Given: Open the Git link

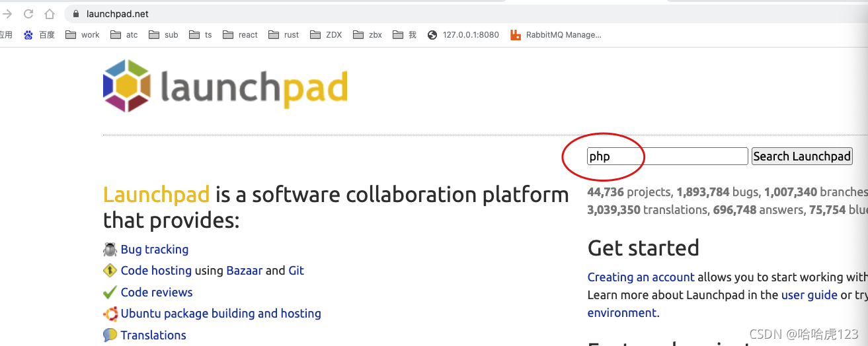Looking at the screenshot, I should pos(296,271).
